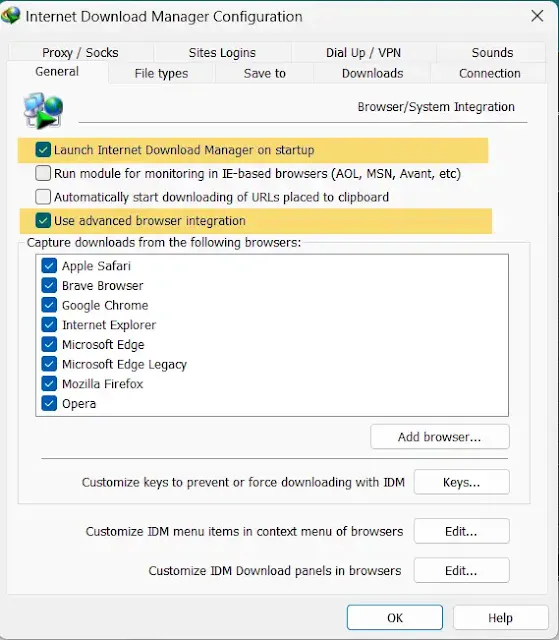Open the Downloads tab
Viewport: 559px width, 640px height.
(372, 73)
